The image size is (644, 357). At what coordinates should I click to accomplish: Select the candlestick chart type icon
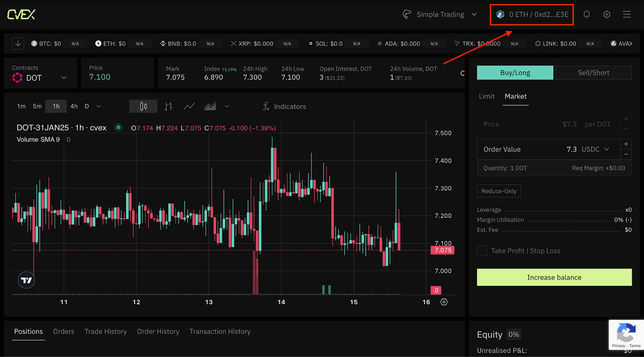point(143,106)
